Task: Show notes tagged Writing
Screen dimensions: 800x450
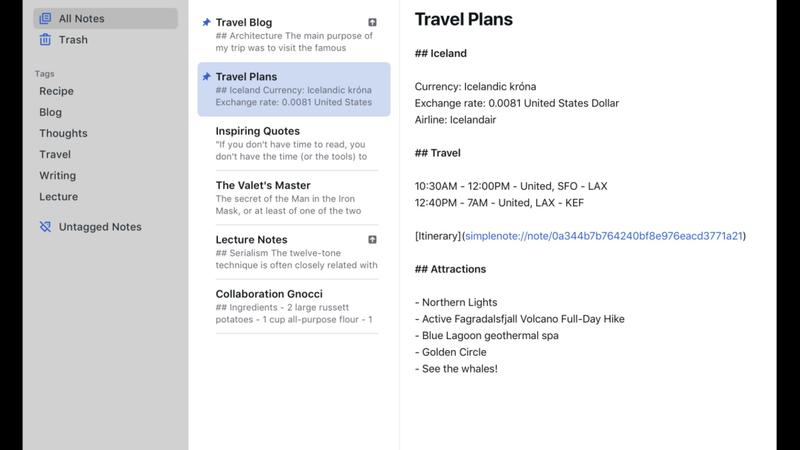Action: (x=57, y=175)
